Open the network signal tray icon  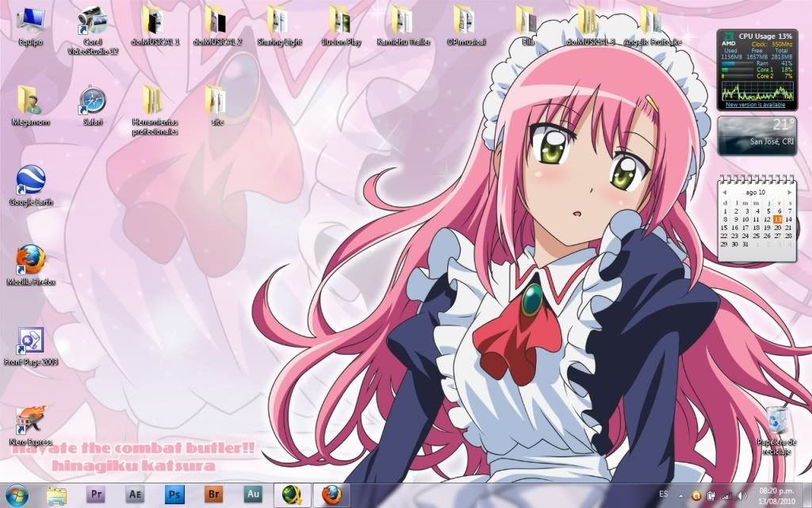(x=726, y=495)
